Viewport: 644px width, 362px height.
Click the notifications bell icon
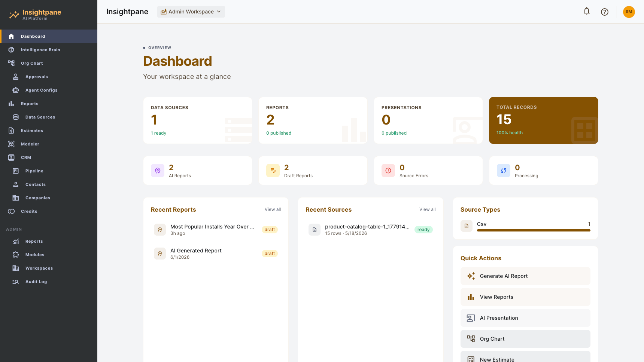(587, 11)
